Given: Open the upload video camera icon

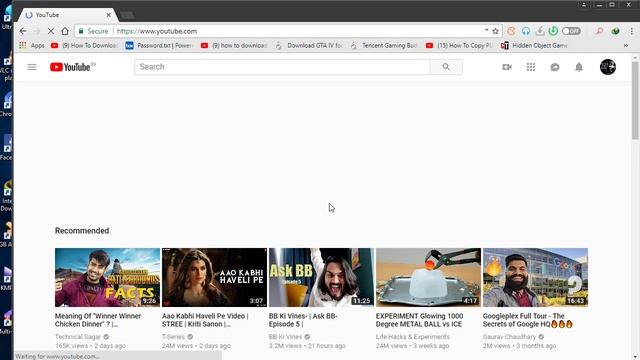Looking at the screenshot, I should (x=507, y=67).
